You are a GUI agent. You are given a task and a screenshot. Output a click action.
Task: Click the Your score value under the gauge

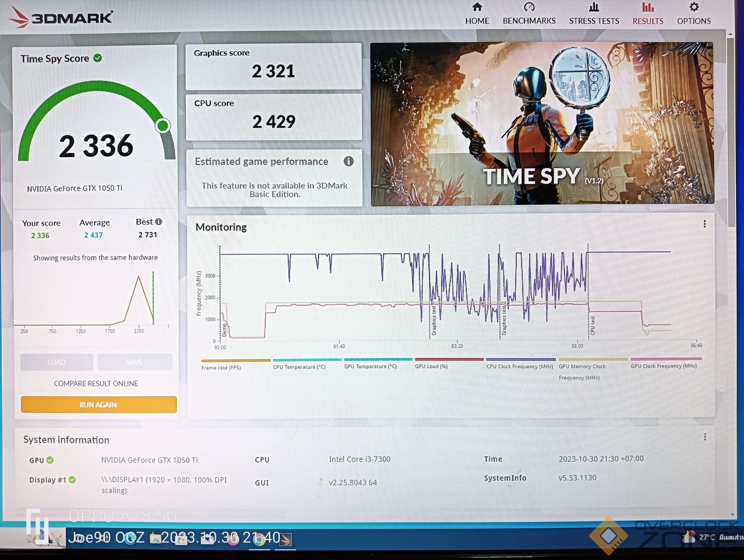pos(40,236)
